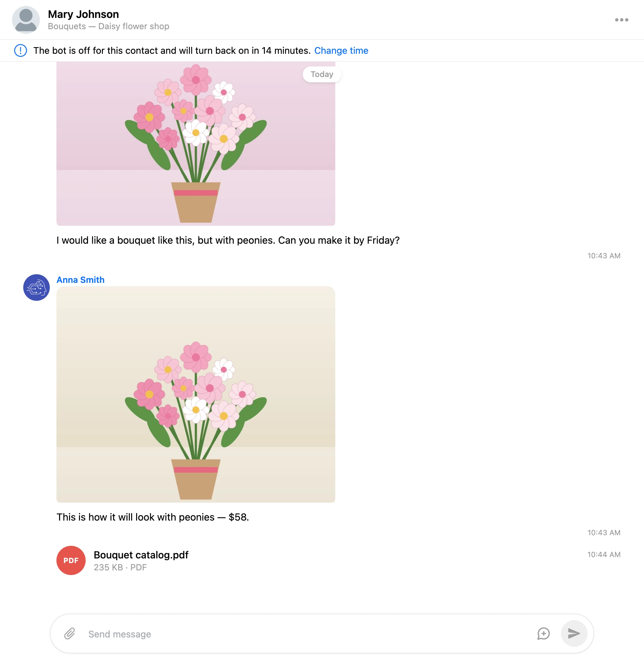The image size is (644, 664).
Task: Open the quick reply chat-plus icon
Action: click(543, 633)
